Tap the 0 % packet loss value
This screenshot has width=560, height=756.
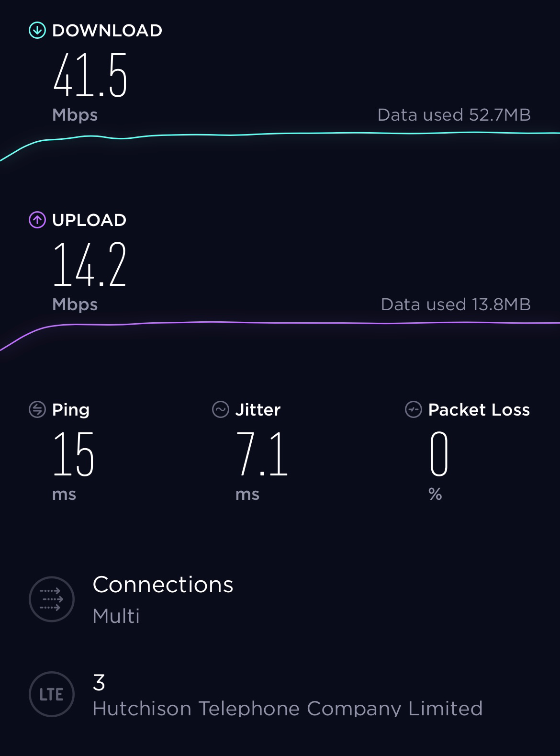(439, 454)
